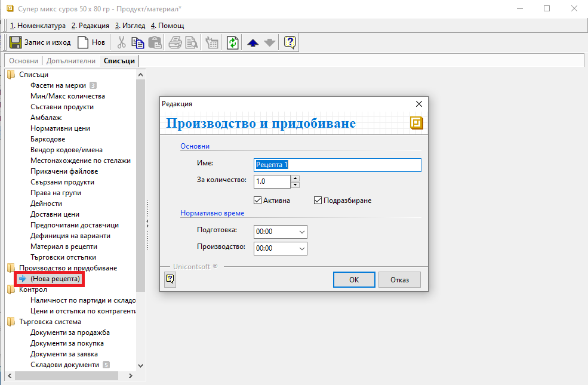Screen dimensions: 588x385
Task: Click the help icon in dialog footer
Action: pos(170,279)
